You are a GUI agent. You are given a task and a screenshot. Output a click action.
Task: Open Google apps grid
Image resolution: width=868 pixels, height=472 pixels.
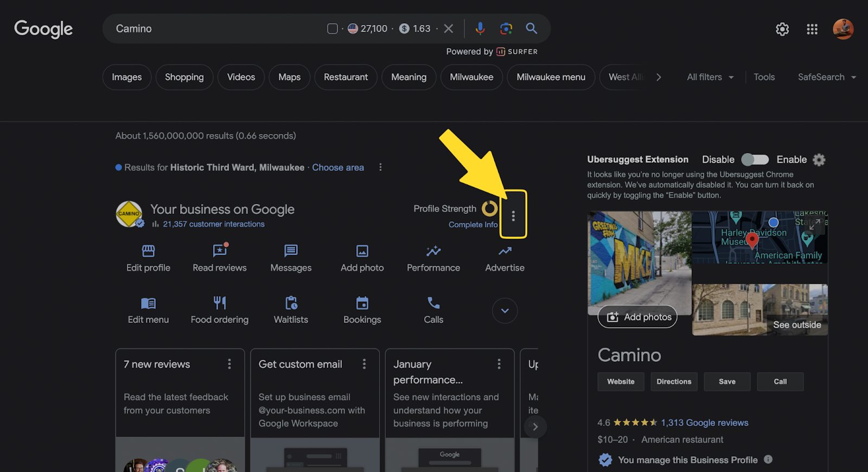coord(812,29)
